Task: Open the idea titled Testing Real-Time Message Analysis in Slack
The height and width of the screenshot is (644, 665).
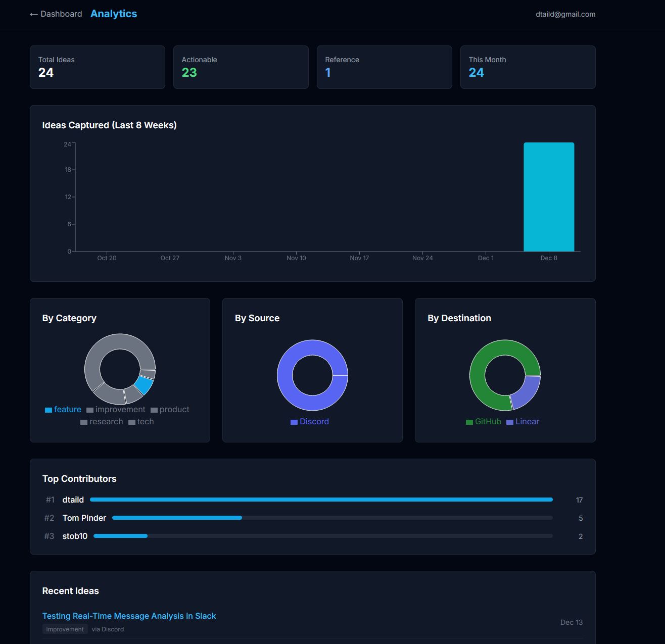Action: (128, 616)
